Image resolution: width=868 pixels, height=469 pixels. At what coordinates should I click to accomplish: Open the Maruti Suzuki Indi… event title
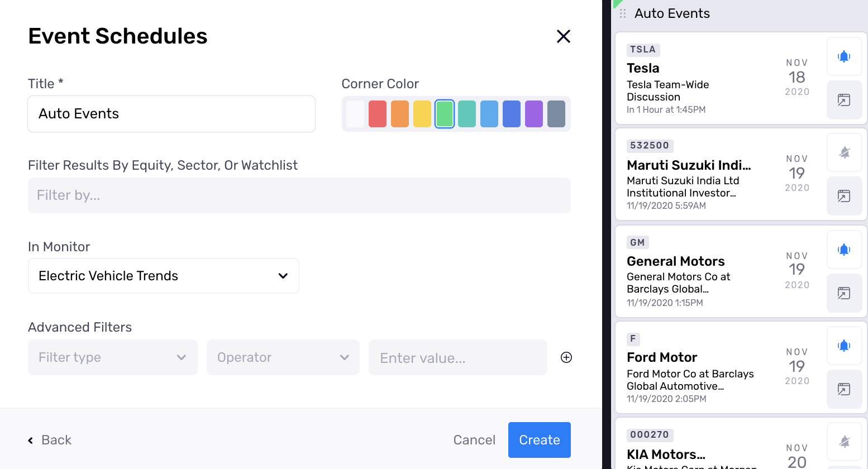[x=689, y=165]
